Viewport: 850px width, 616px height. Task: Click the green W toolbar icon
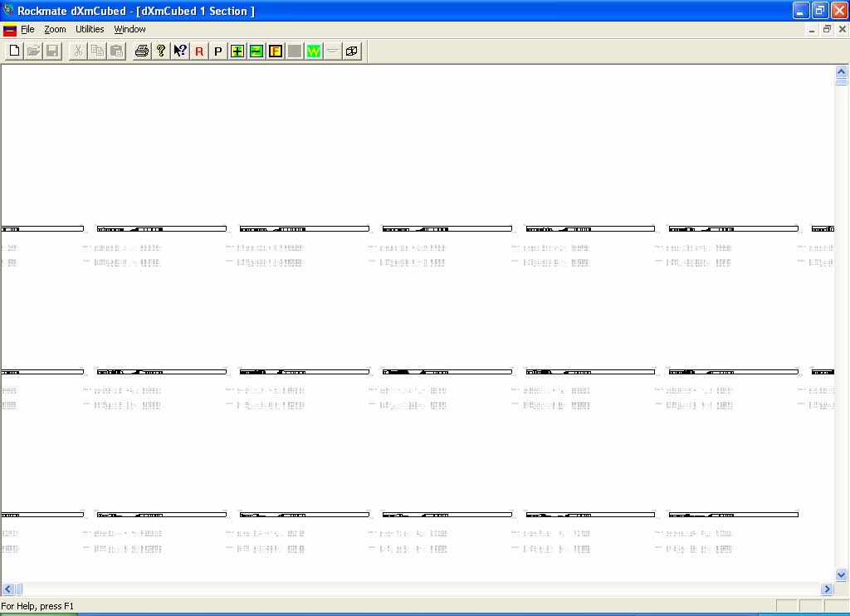313,51
